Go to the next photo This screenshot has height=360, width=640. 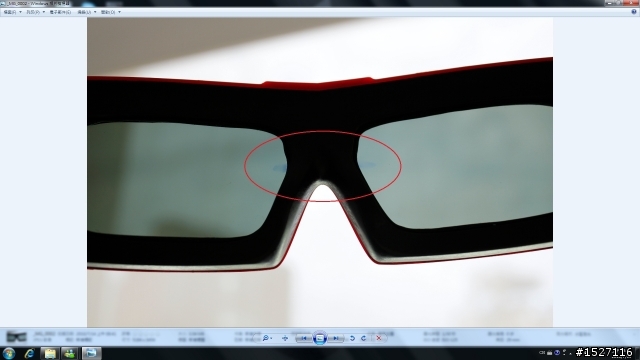(336, 338)
